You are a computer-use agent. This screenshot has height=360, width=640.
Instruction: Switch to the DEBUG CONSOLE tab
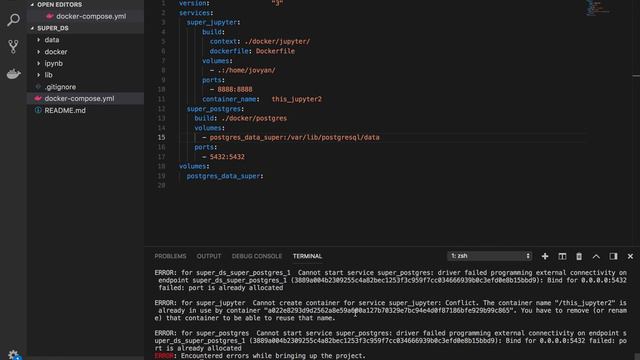coord(257,256)
